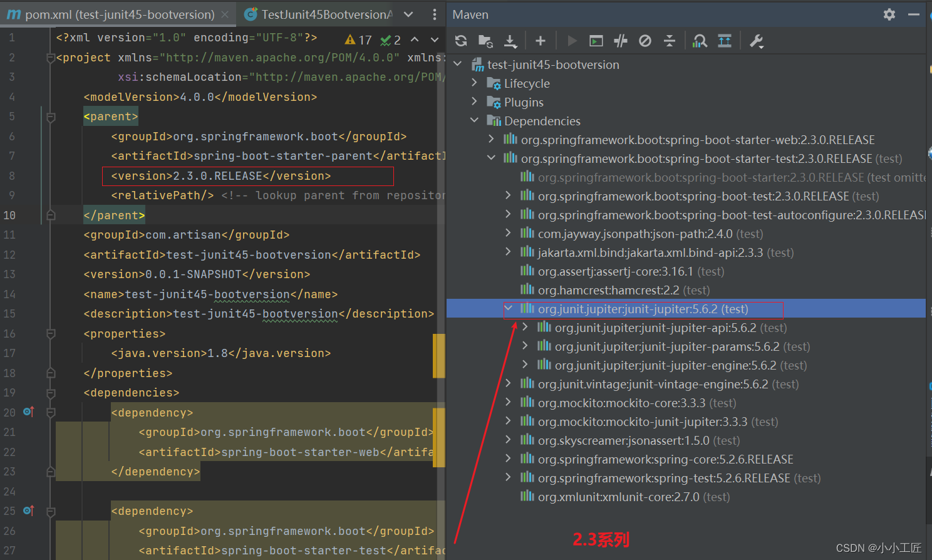Expand the Lifecycle node
The width and height of the screenshot is (932, 560).
point(474,83)
